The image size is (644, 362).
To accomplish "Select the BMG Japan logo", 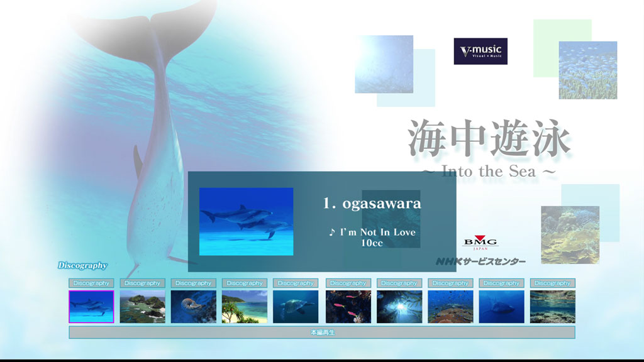I will pyautogui.click(x=480, y=241).
